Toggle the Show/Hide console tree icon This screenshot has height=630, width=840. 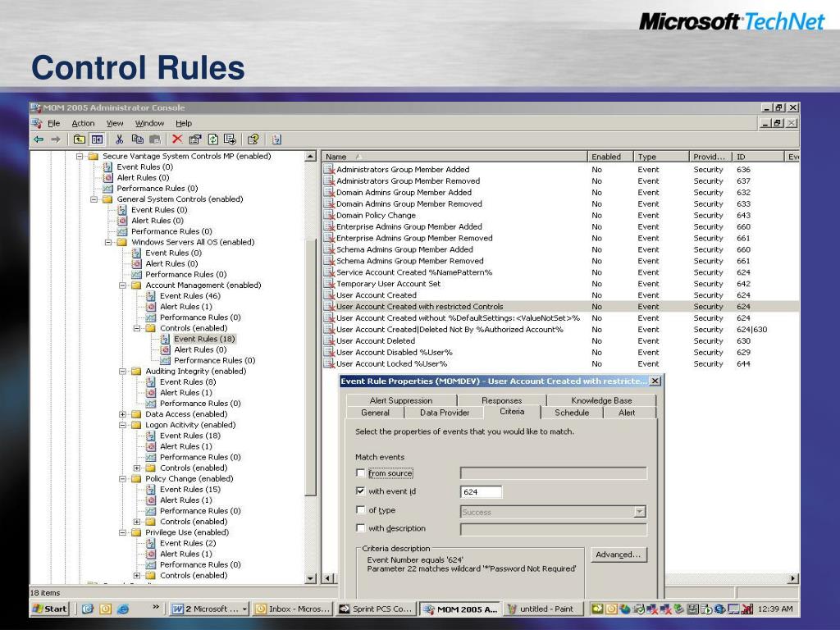(97, 139)
